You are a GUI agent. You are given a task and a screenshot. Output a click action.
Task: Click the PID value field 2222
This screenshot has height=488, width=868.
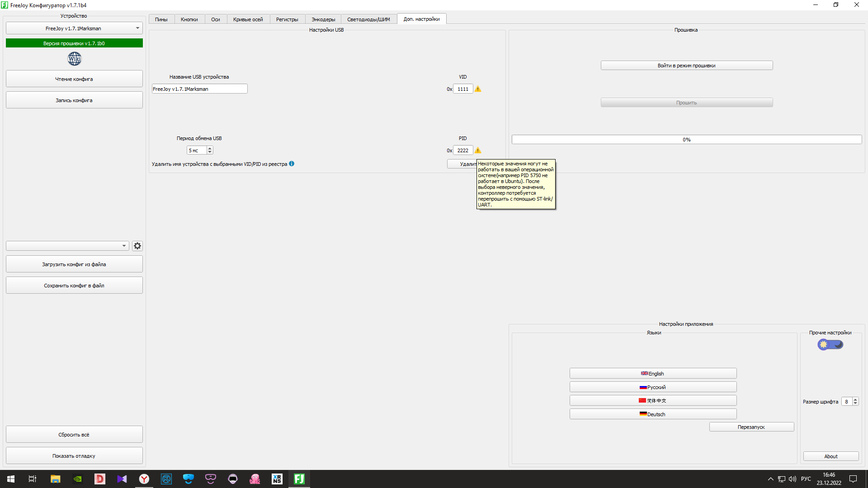tap(463, 150)
